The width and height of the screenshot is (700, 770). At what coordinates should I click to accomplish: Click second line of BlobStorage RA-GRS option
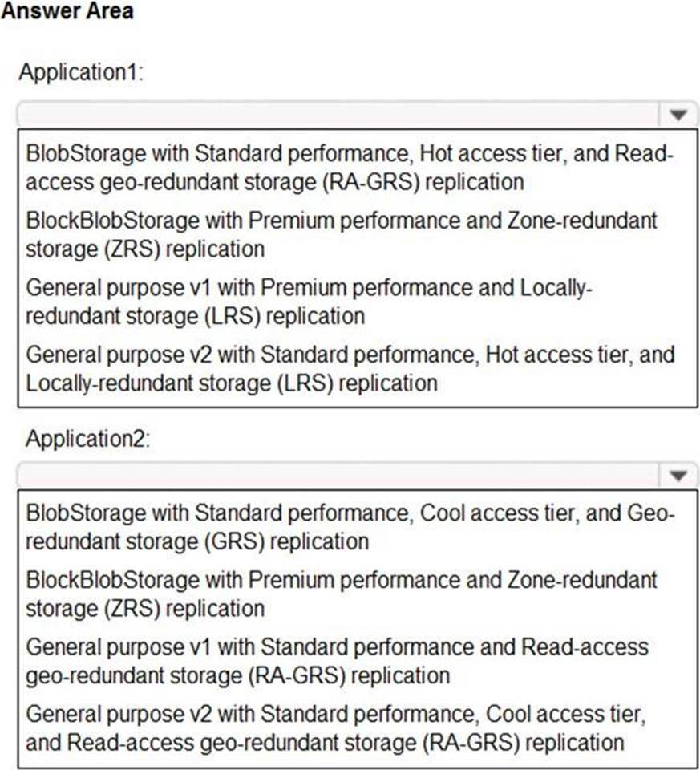pos(275,182)
